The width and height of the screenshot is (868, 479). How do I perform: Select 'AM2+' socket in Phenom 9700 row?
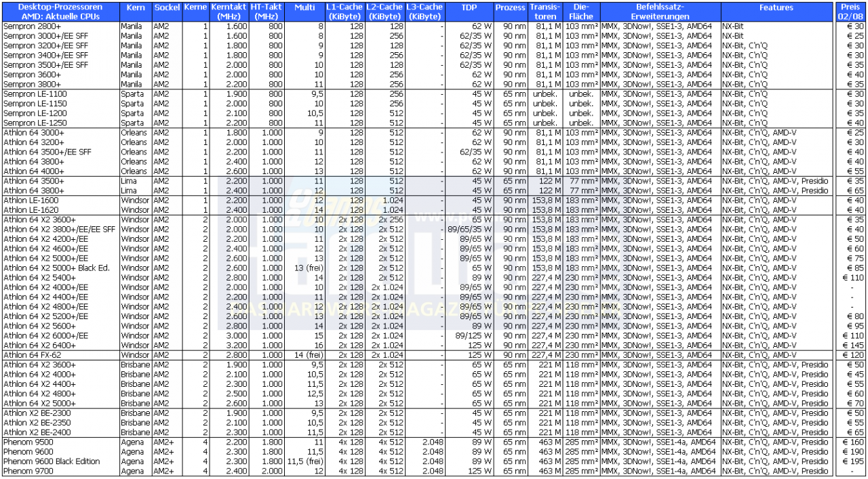point(163,471)
